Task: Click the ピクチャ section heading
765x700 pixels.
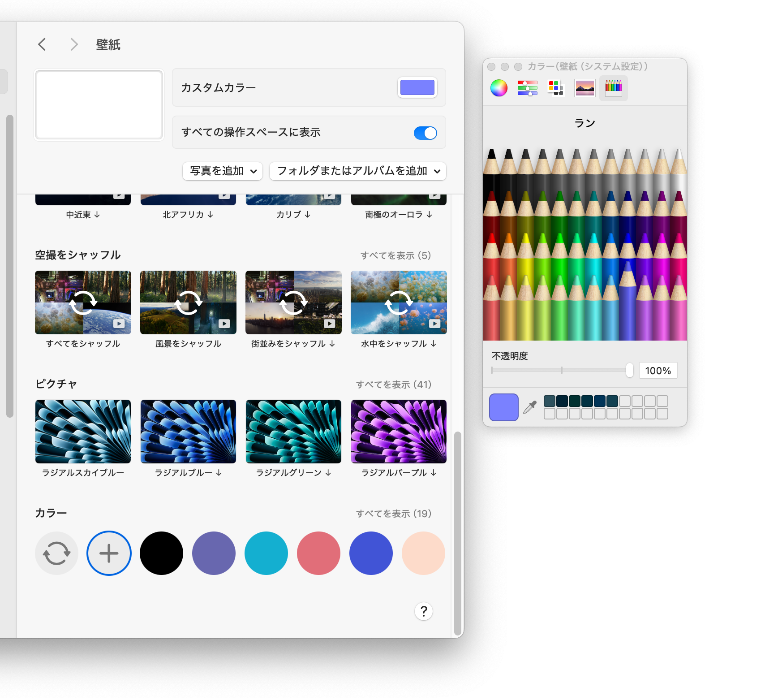Action: 56,384
